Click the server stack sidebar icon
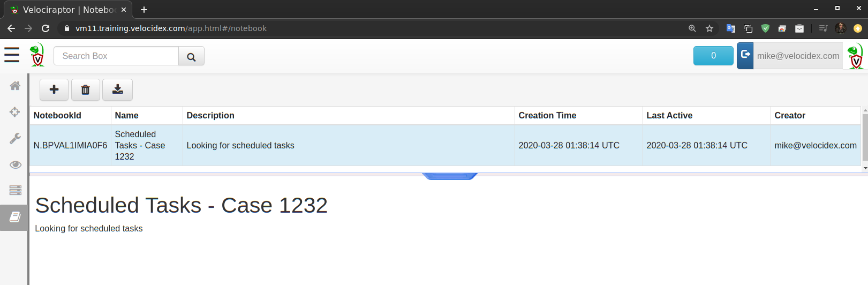 click(15, 190)
